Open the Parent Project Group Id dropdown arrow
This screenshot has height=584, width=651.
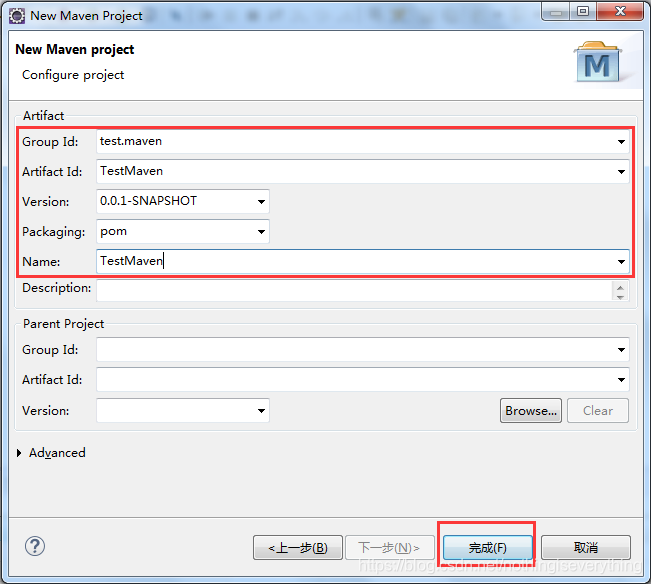[x=621, y=350]
